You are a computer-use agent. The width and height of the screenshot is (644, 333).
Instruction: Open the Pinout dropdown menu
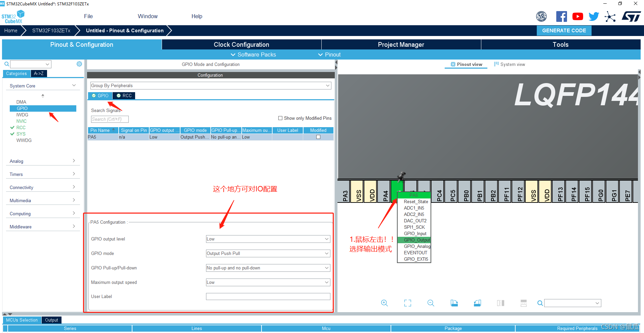(x=329, y=54)
